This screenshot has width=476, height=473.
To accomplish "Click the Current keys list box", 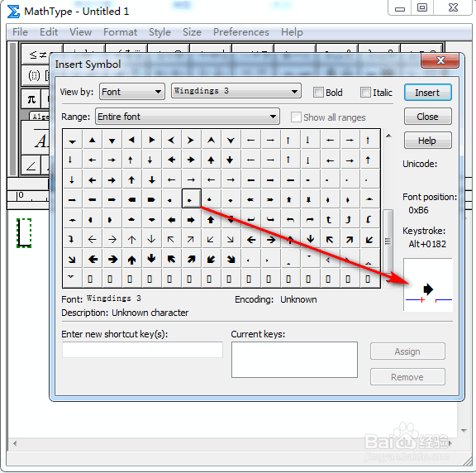I will pos(294,360).
